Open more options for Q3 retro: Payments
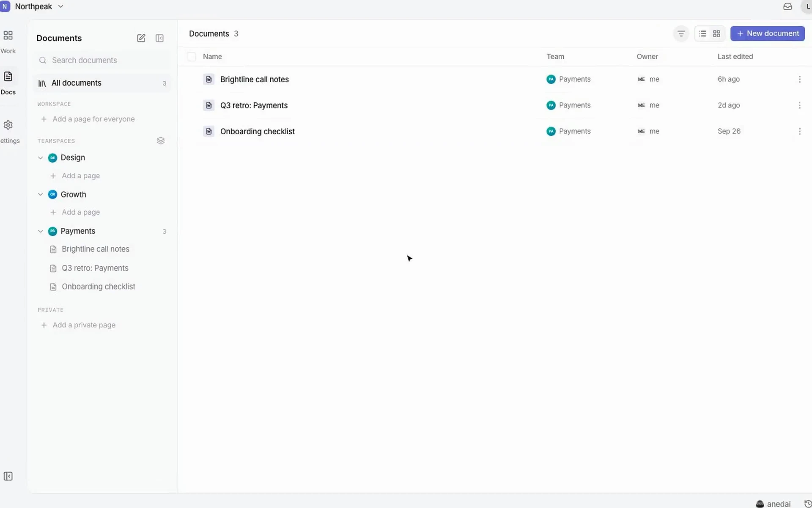Screen dimensions: 812x508 [x=799, y=105]
